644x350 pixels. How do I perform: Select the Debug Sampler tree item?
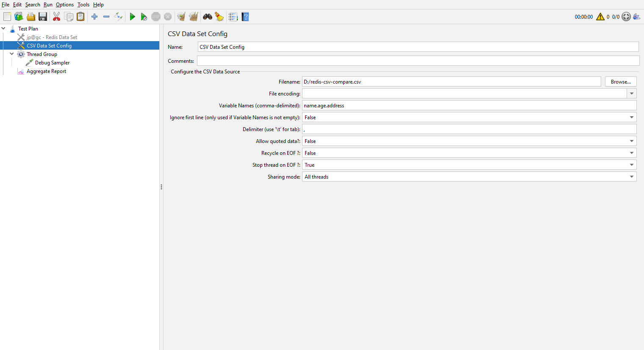coord(52,62)
